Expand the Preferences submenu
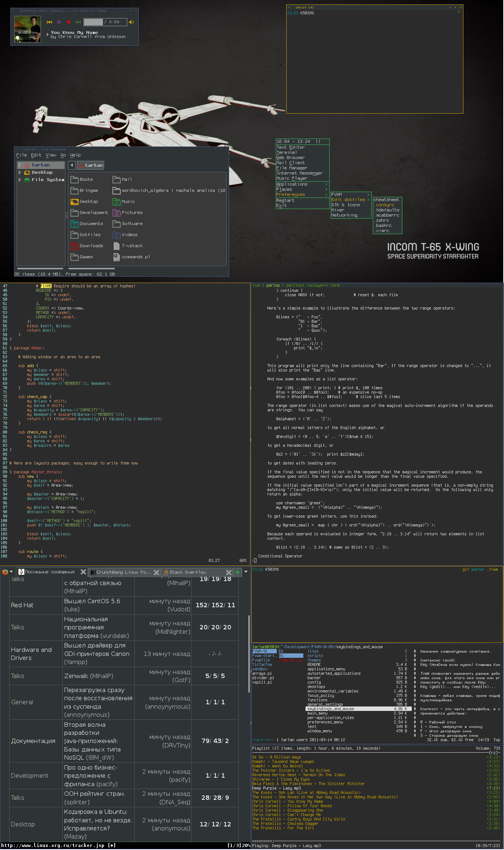 point(303,195)
